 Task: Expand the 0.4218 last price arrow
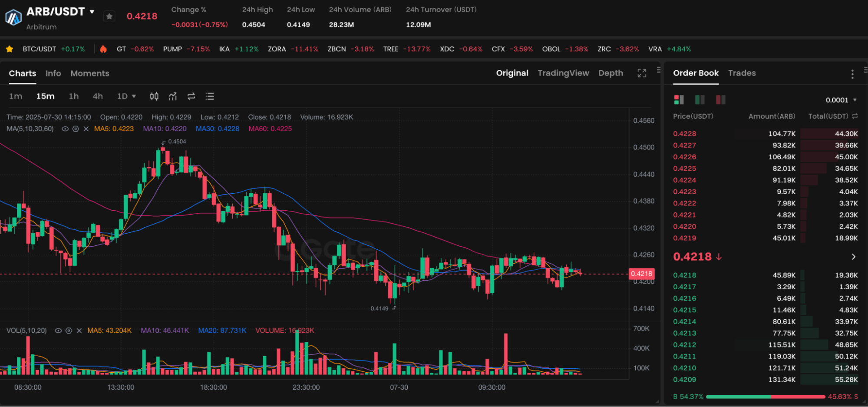[x=854, y=257]
